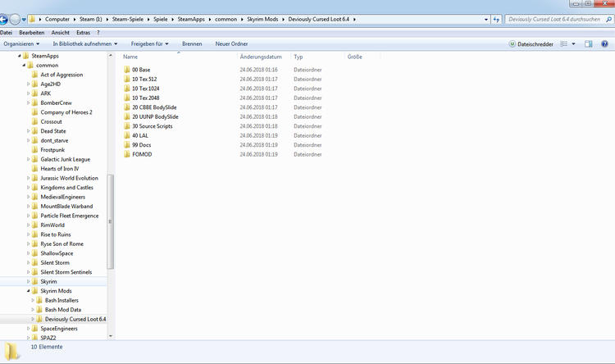Screen dimensions: 615x364
Task: Open 'In Bibliothek aufnehmen' dropdown
Action: click(85, 44)
